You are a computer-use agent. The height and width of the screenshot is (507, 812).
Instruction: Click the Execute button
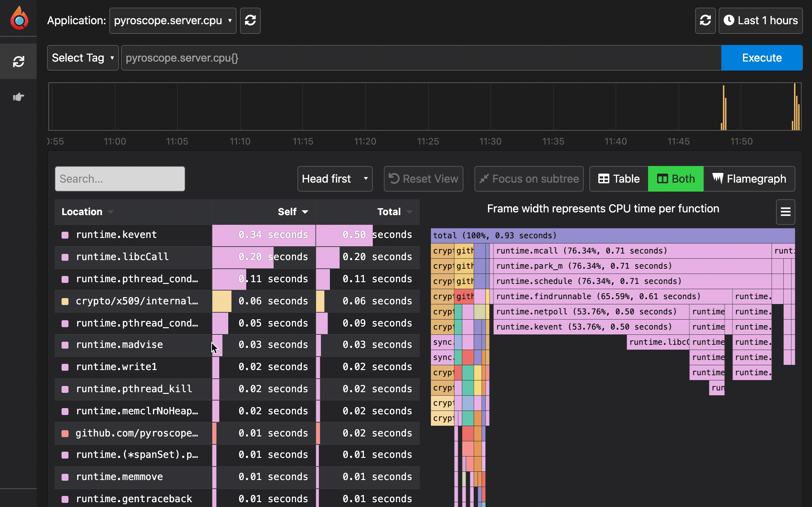762,57
